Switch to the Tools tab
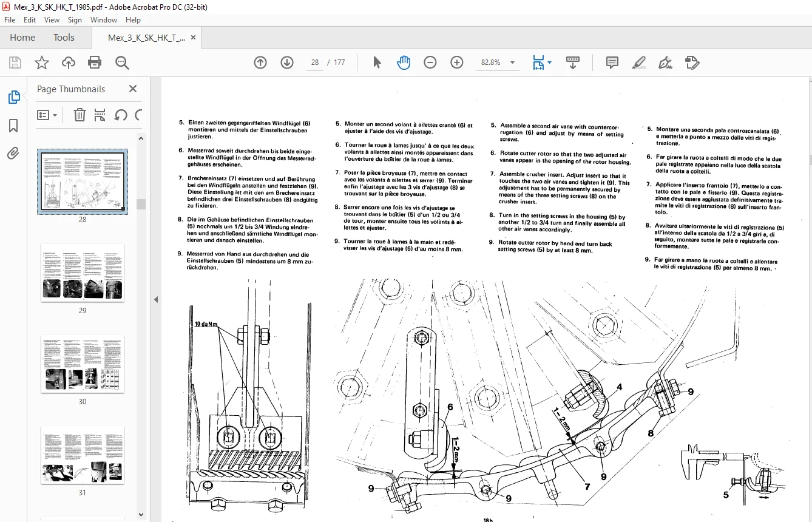The width and height of the screenshot is (812, 522). 64,38
